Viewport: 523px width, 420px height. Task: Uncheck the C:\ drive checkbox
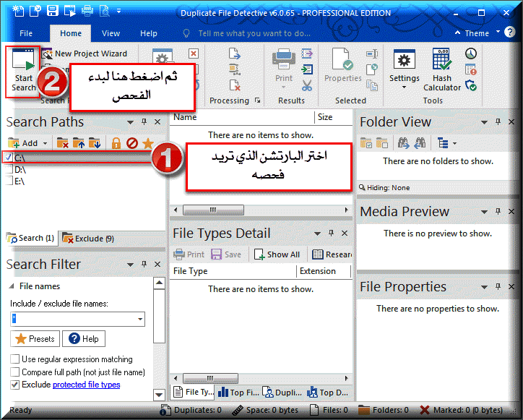pyautogui.click(x=8, y=157)
